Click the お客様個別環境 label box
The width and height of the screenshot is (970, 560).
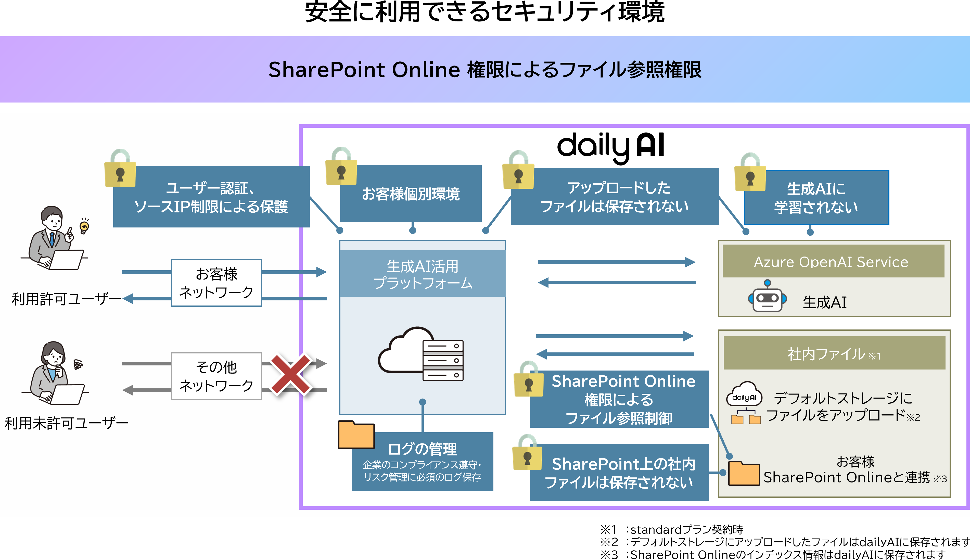411,194
